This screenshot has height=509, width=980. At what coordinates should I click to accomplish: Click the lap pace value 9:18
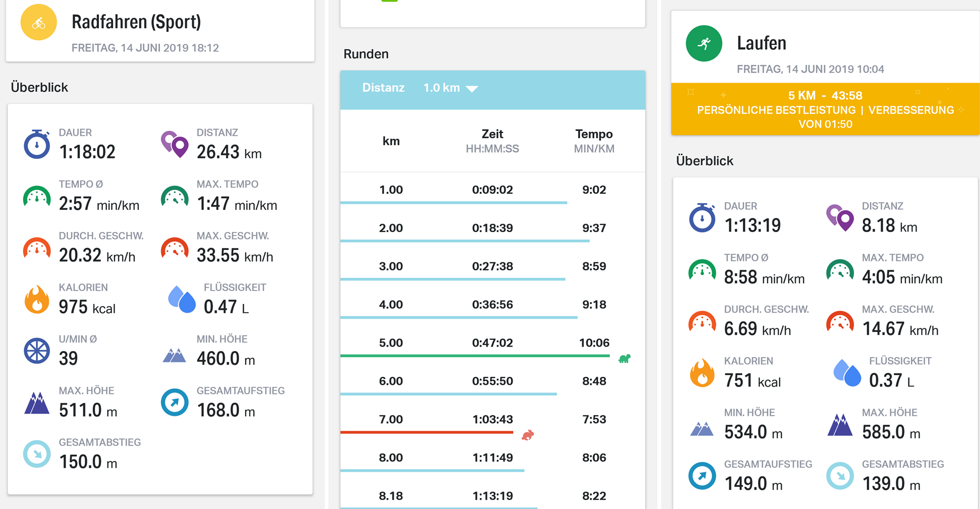pos(594,305)
